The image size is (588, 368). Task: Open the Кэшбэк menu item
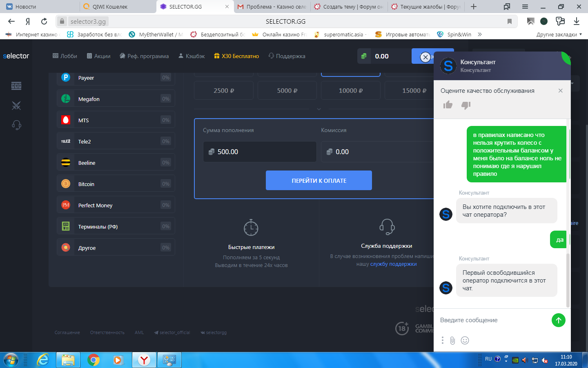click(192, 56)
